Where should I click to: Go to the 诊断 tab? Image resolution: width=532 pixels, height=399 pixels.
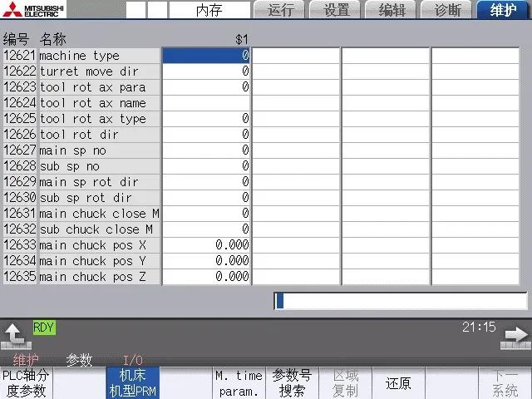[447, 10]
